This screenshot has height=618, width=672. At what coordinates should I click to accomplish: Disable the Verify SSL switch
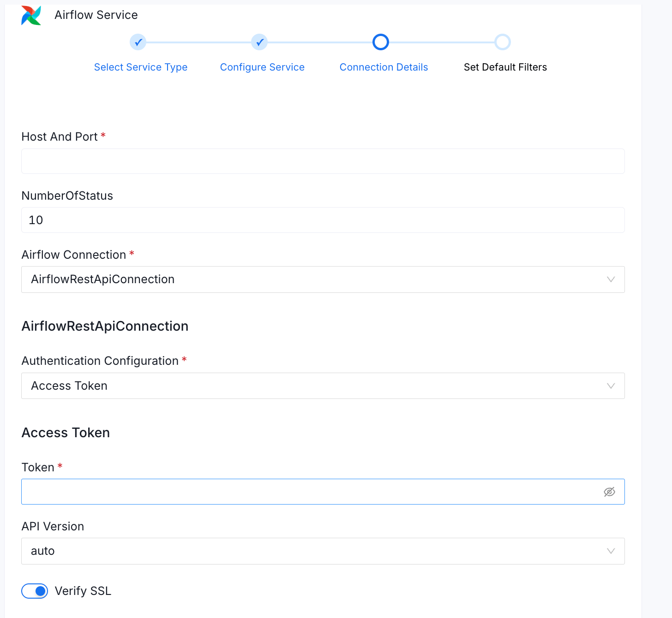click(x=35, y=591)
